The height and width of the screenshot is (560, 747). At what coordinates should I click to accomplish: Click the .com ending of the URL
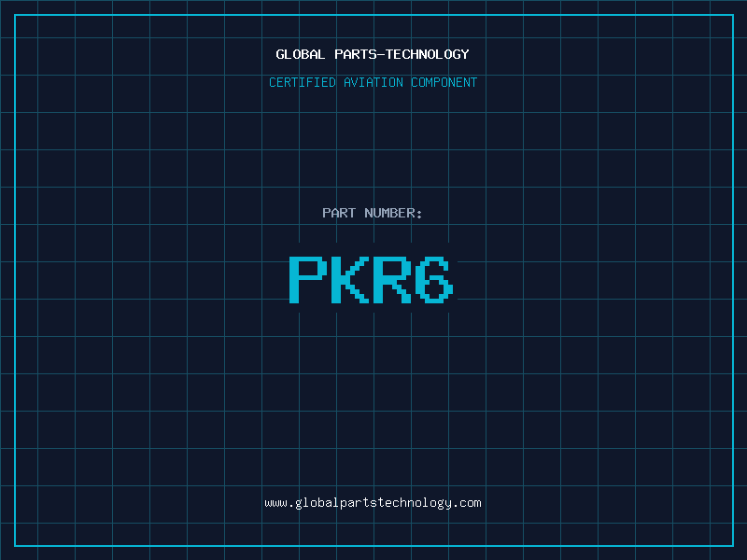[468, 503]
